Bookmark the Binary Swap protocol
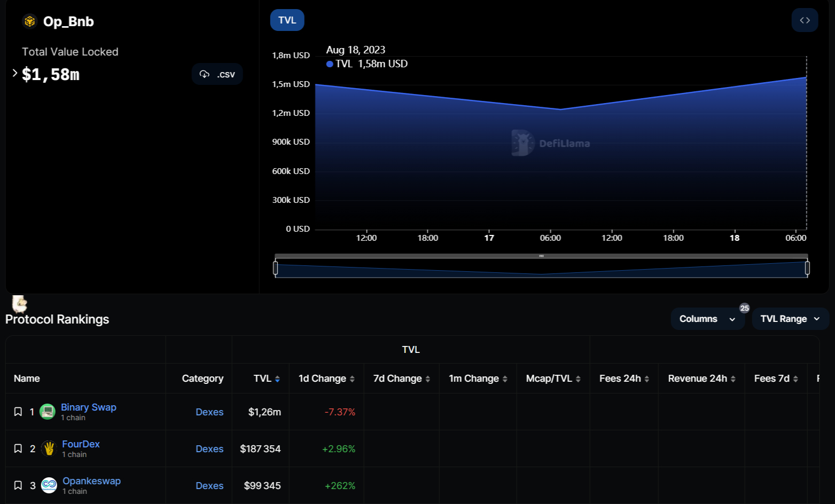Screen dimensions: 835x504 tap(18, 412)
